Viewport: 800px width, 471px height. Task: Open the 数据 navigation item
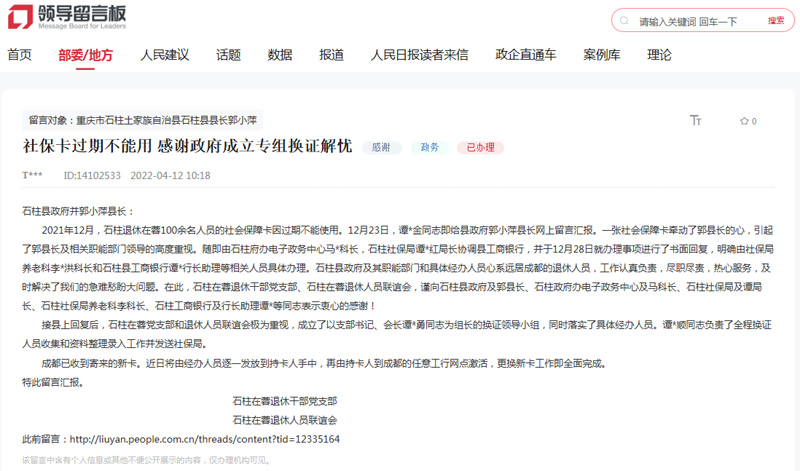click(280, 55)
